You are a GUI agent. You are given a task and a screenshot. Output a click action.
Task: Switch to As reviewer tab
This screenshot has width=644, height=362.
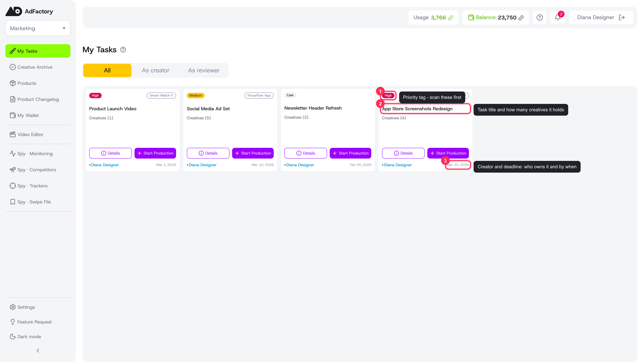pyautogui.click(x=204, y=70)
